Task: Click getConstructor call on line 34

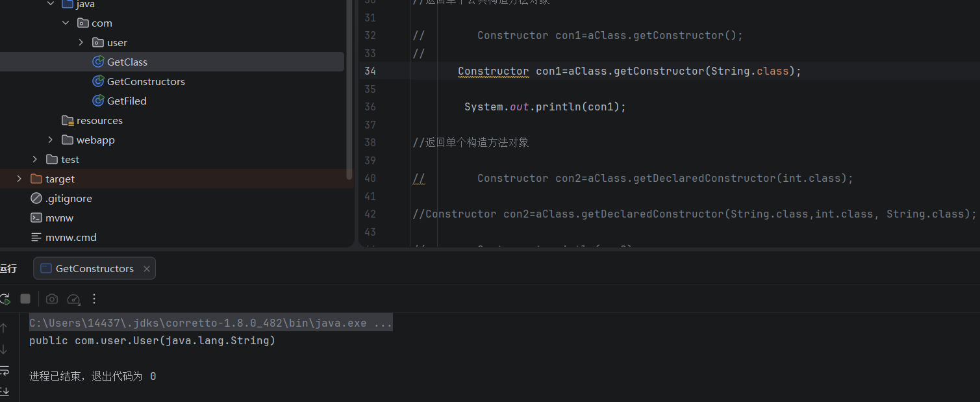Action: (x=659, y=71)
